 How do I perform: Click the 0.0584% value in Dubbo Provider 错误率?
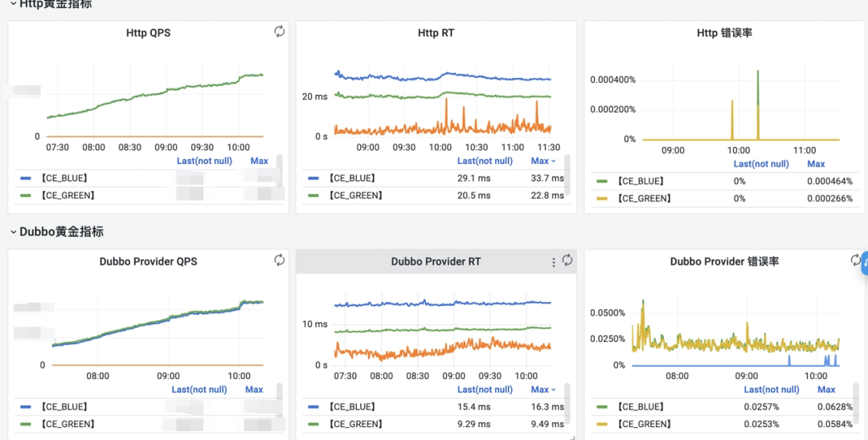click(x=835, y=424)
